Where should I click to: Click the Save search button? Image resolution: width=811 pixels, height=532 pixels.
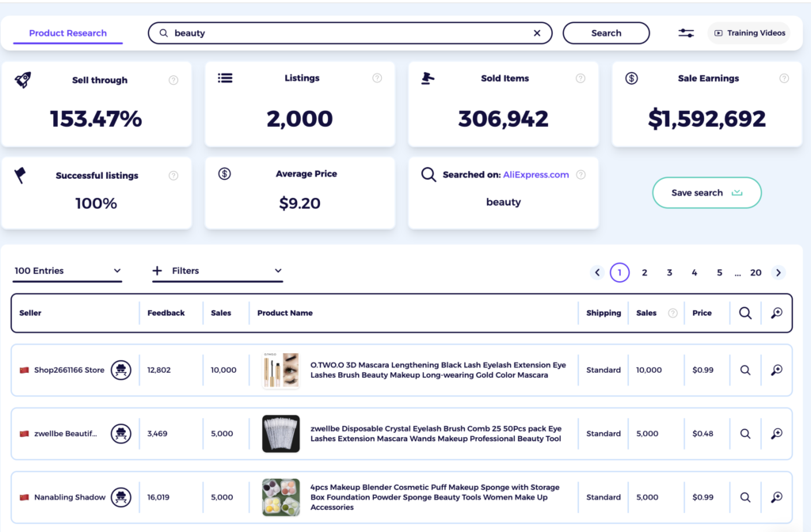(x=706, y=192)
